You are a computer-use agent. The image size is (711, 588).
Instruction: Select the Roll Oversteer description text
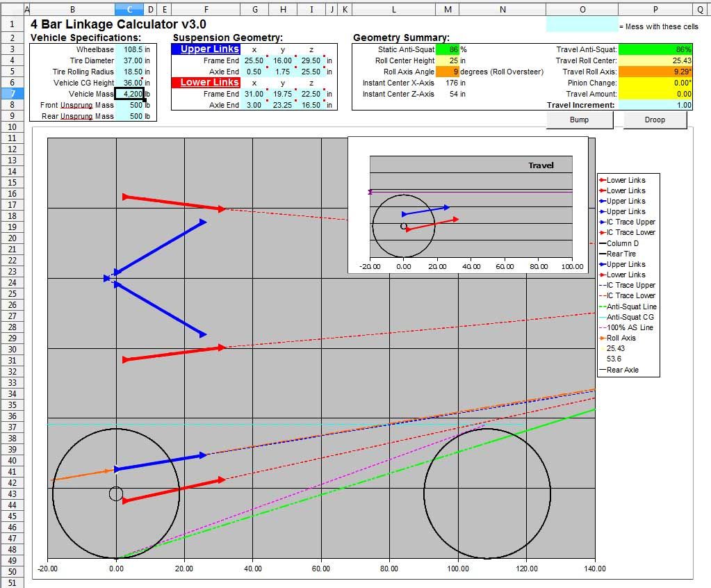tap(502, 72)
